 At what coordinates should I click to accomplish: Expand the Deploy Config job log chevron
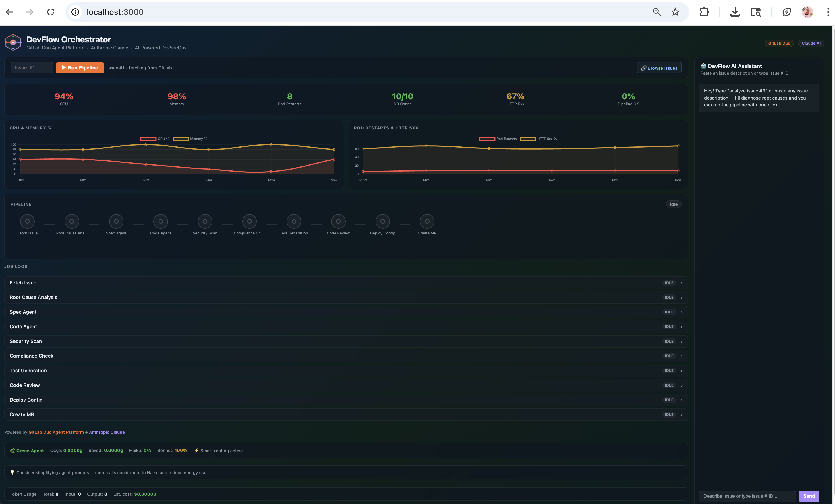681,400
